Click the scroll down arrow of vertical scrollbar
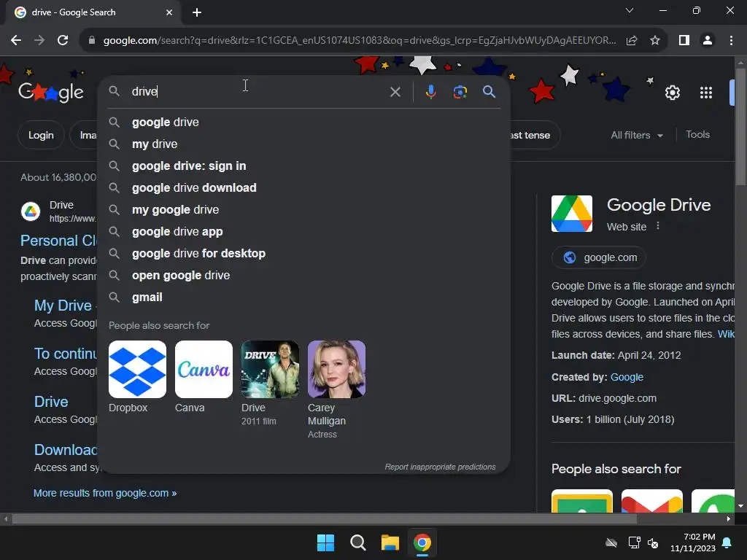 click(x=740, y=506)
